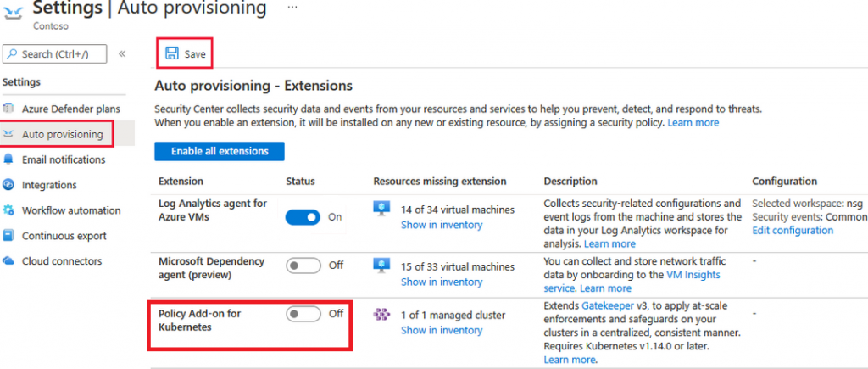Viewport: 868px width, 369px height.
Task: Click Enable all extensions button
Action: (x=220, y=151)
